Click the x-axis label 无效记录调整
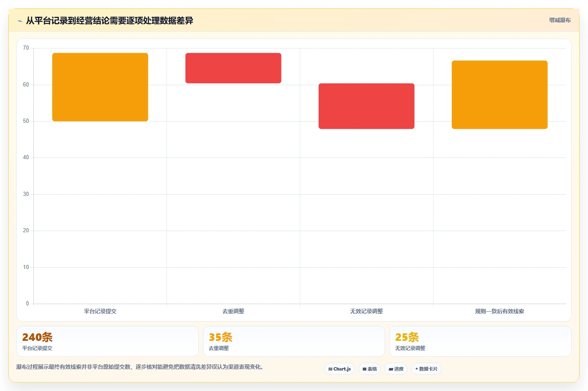 [367, 311]
